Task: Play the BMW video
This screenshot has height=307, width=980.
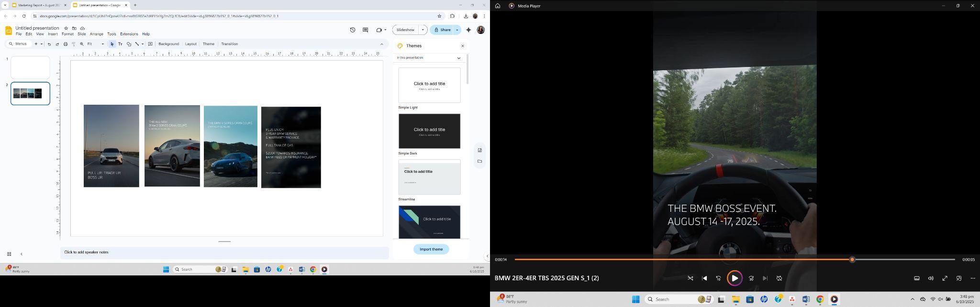Action: tap(735, 278)
